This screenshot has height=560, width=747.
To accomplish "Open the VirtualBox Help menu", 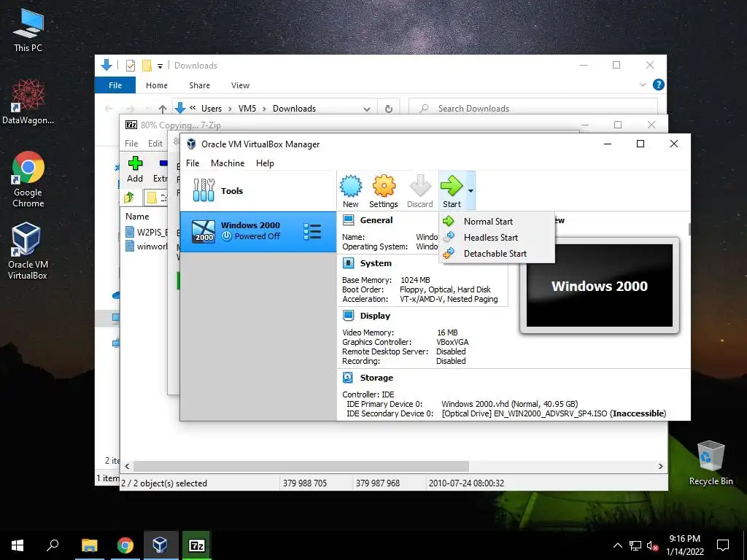I will click(x=265, y=163).
